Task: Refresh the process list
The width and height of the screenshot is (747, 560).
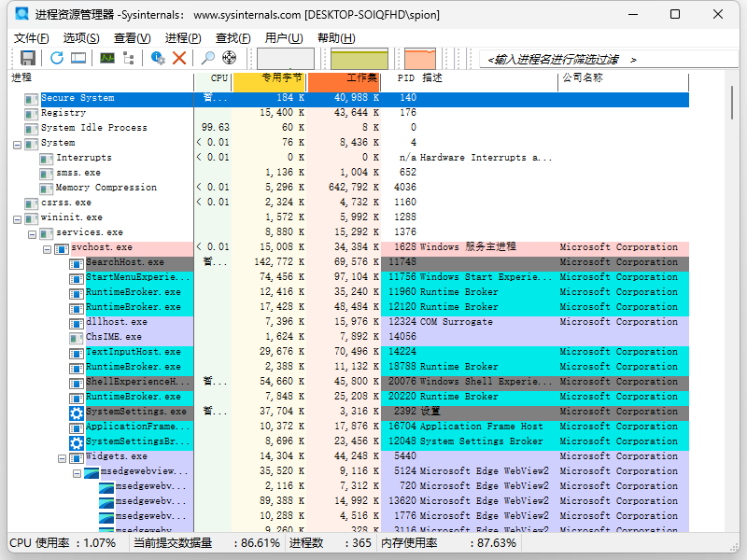Action: (x=57, y=57)
